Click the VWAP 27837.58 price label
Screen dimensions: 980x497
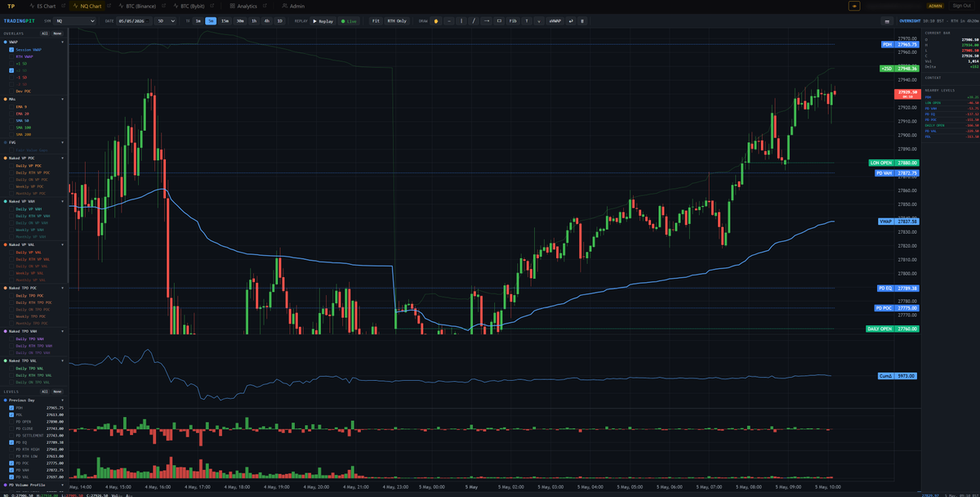pyautogui.click(x=898, y=222)
